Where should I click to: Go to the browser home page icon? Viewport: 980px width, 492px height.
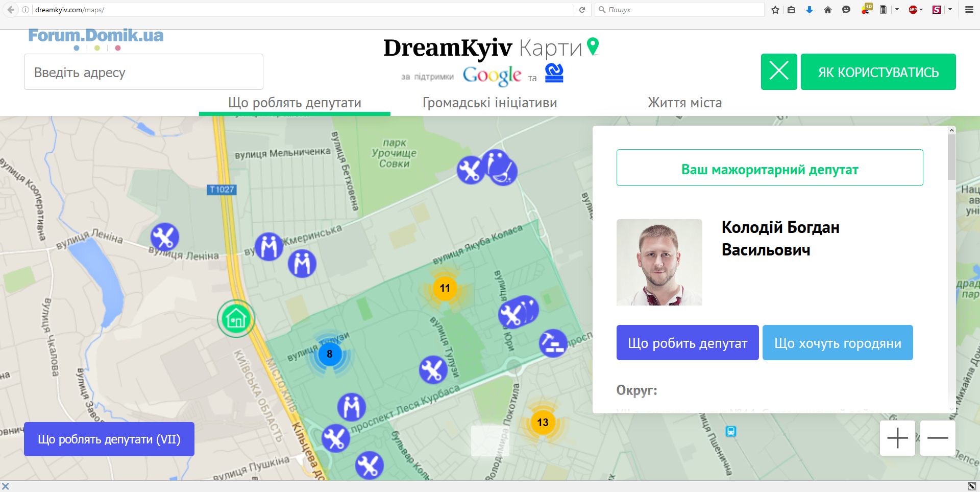(828, 10)
